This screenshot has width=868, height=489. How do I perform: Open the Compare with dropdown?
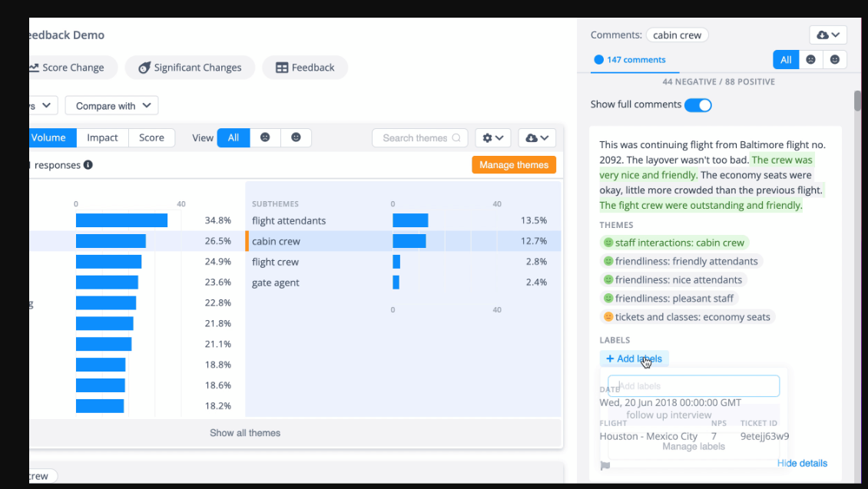pos(112,106)
